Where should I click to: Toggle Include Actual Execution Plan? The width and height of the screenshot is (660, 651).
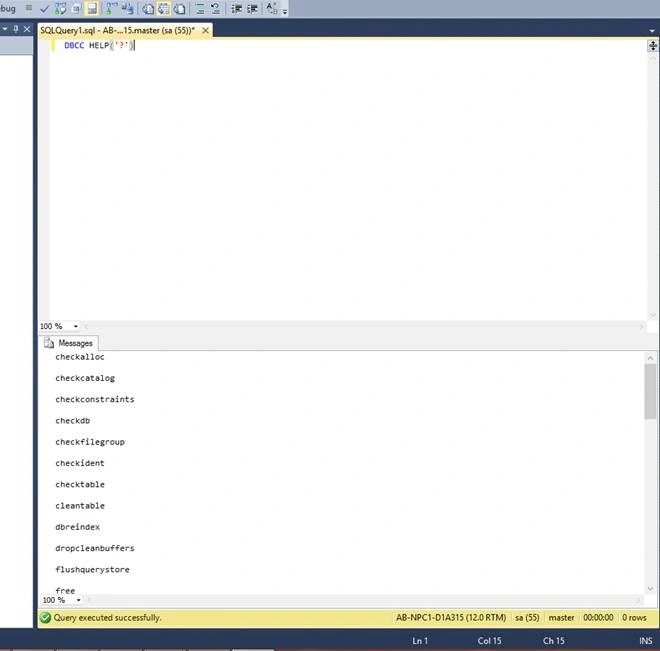[111, 8]
